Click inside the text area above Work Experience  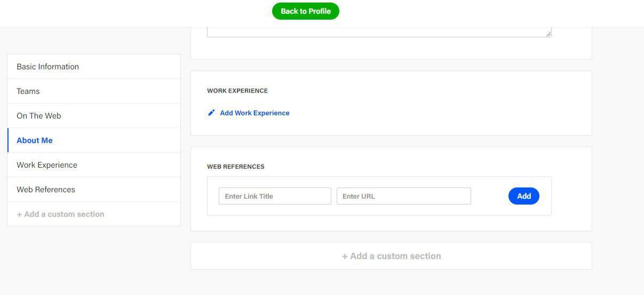(379, 32)
